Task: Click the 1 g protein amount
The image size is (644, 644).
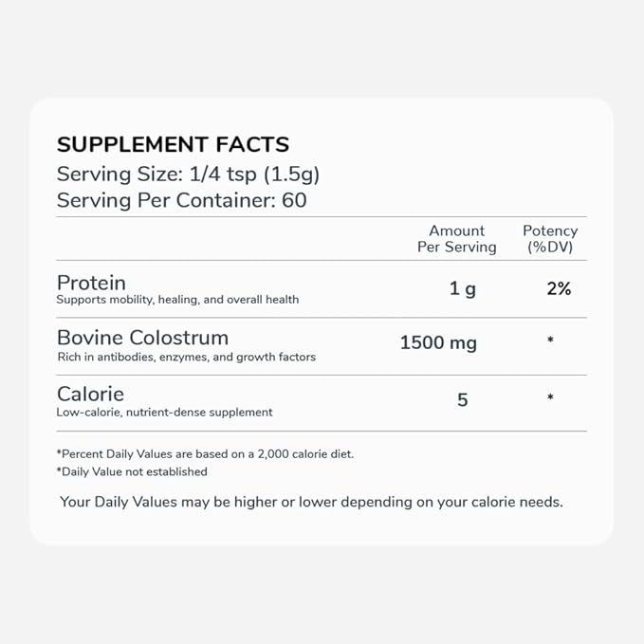Action: click(463, 288)
